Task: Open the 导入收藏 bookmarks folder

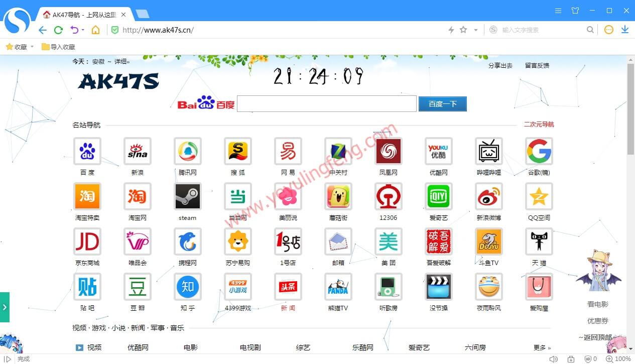Action: (x=58, y=47)
